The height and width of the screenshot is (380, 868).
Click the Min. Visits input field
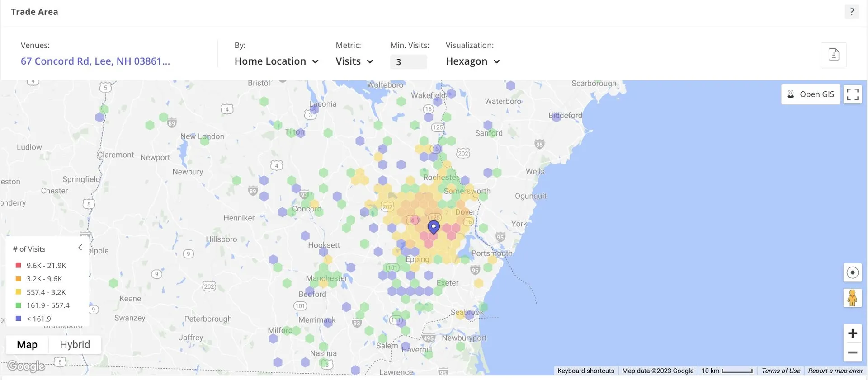[408, 62]
